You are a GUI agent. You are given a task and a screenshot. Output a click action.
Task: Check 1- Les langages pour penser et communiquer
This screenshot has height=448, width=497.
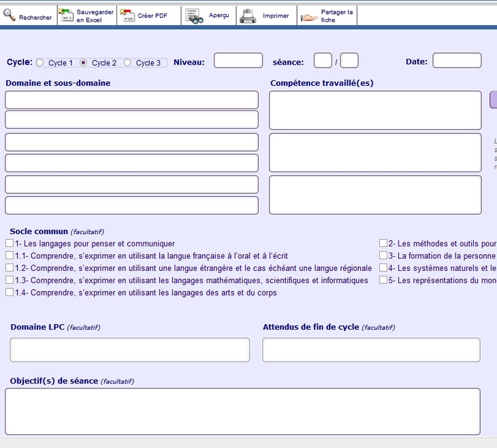(10, 243)
